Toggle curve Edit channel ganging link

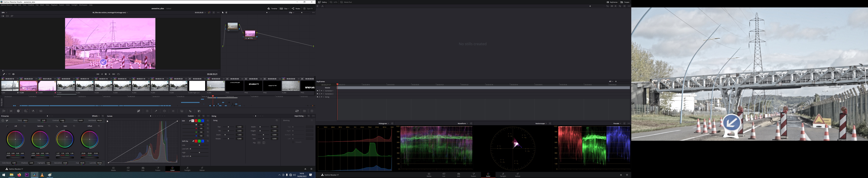point(190,121)
